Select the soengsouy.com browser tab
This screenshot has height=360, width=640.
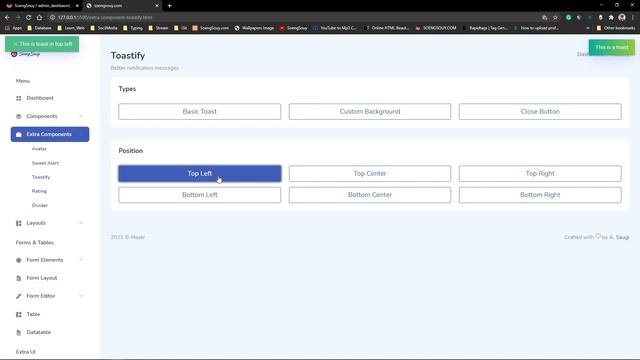[x=122, y=6]
